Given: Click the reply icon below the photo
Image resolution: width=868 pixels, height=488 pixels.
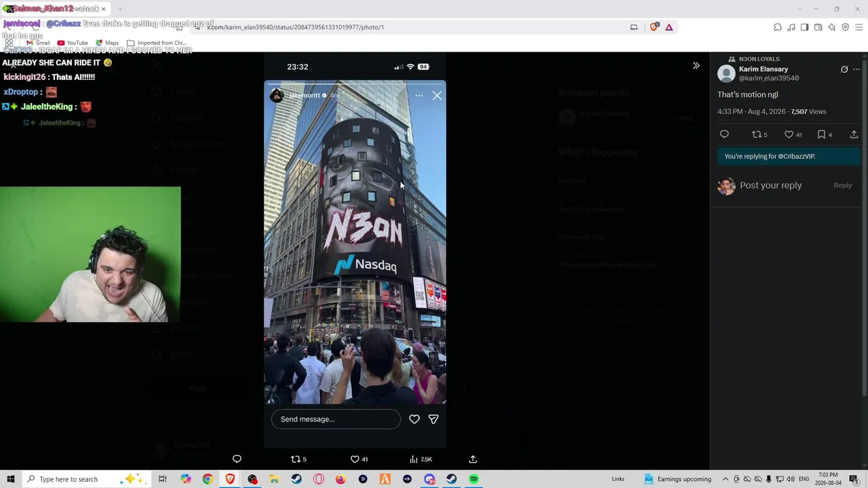Looking at the screenshot, I should pos(237,459).
